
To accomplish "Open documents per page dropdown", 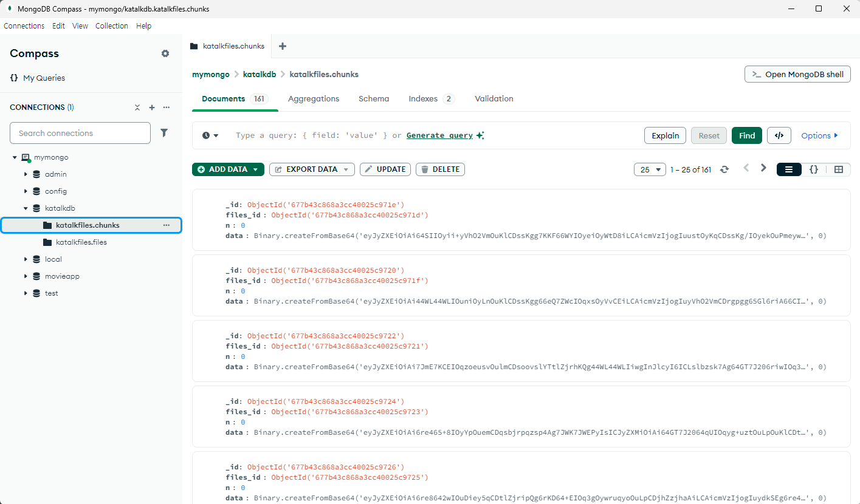I will click(x=650, y=169).
